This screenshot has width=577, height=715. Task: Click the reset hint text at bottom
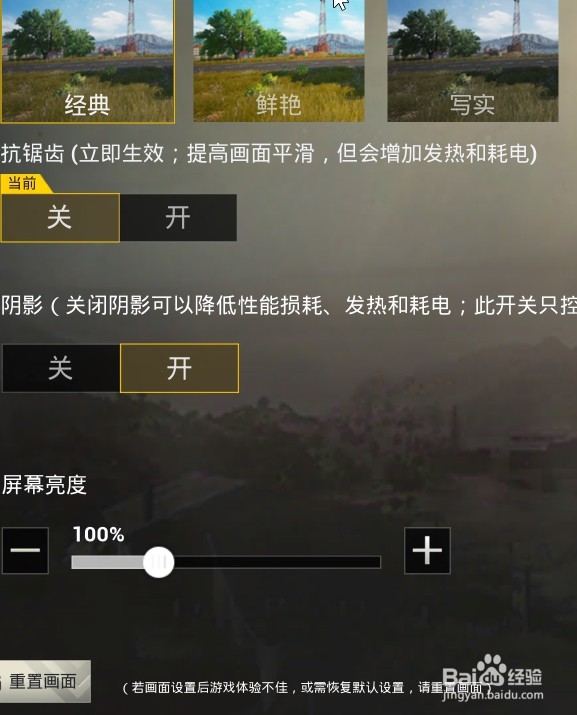point(307,688)
